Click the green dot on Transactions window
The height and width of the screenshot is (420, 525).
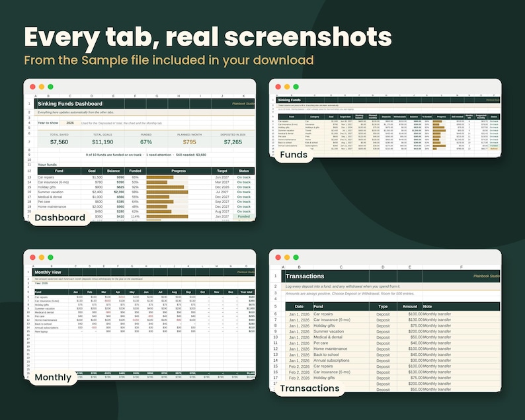coord(296,257)
